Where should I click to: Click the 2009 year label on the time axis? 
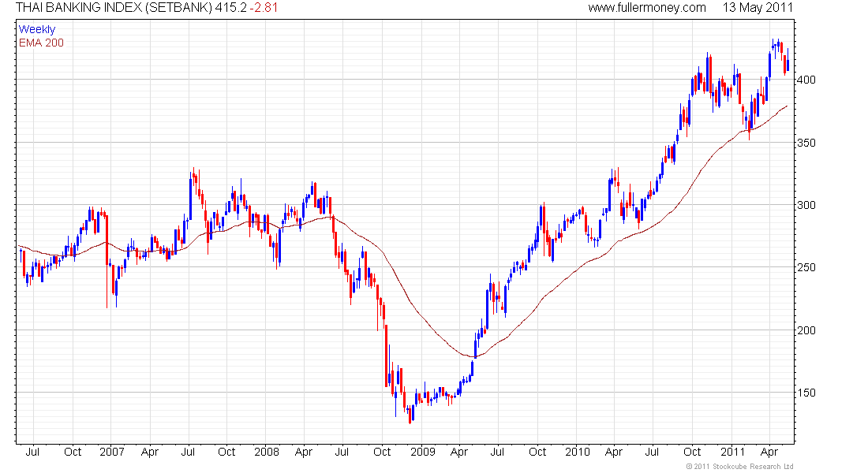point(423,452)
